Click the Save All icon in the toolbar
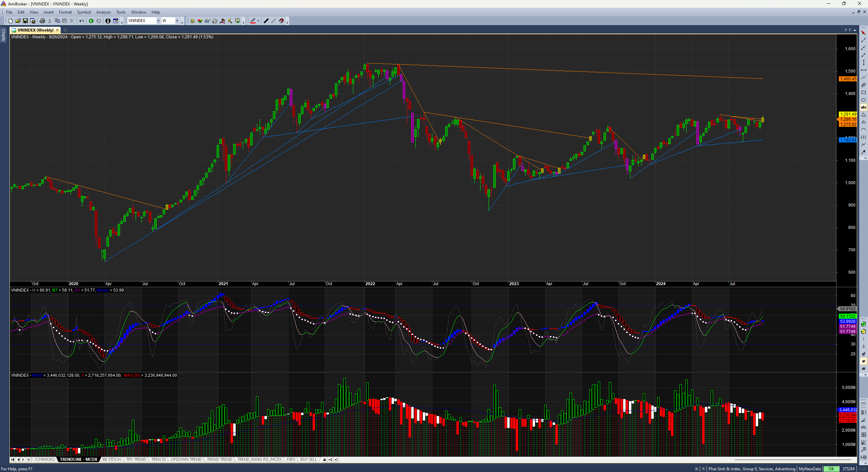 click(33, 21)
